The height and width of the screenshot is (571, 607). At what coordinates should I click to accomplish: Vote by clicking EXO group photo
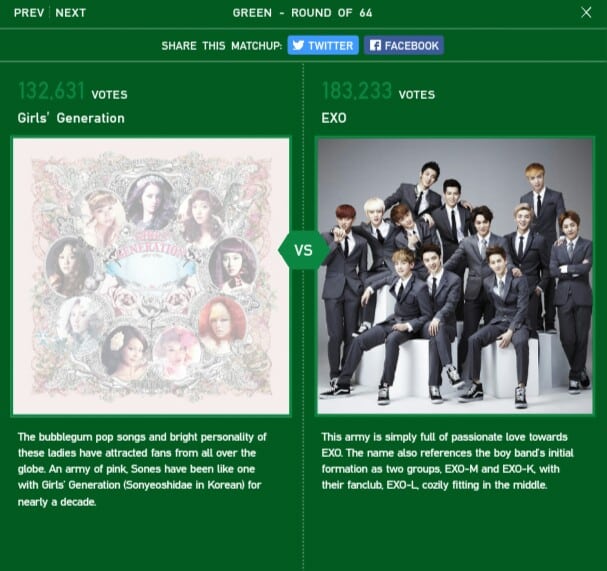pos(455,276)
